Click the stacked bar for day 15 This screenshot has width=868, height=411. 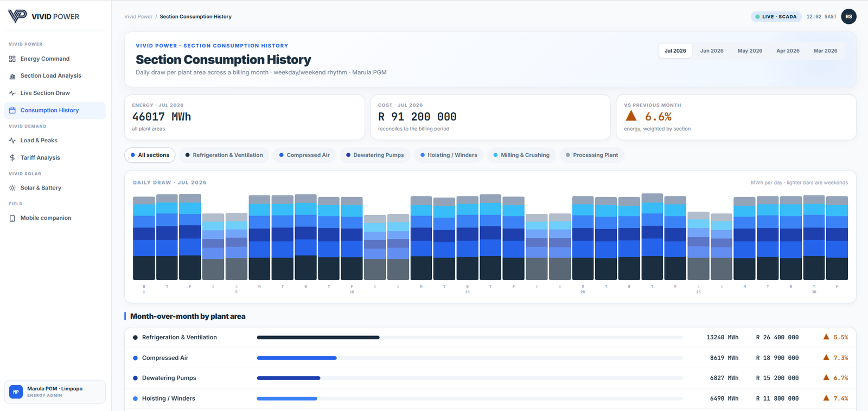tap(467, 238)
